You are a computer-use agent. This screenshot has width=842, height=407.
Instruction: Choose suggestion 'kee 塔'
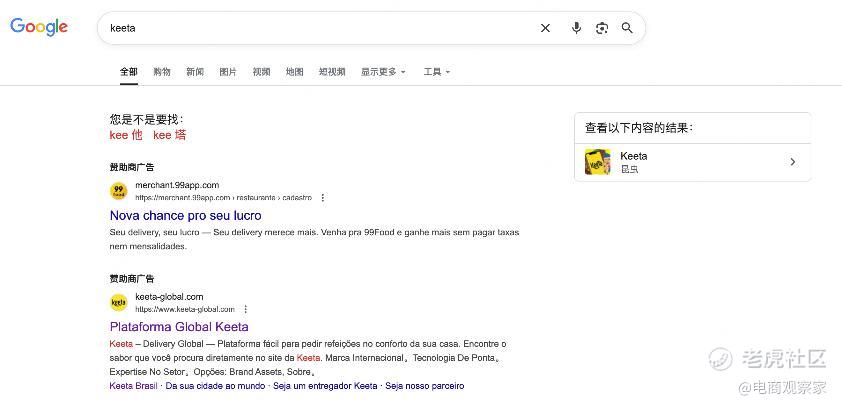170,135
